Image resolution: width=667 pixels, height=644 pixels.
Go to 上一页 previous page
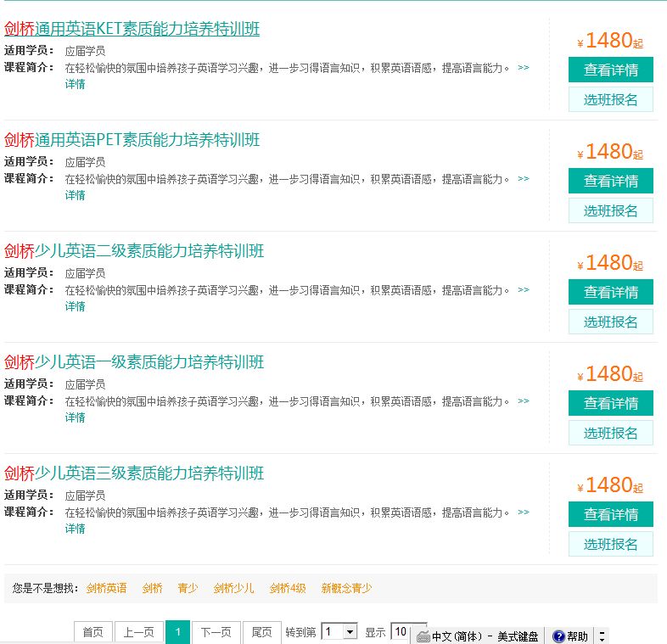138,632
